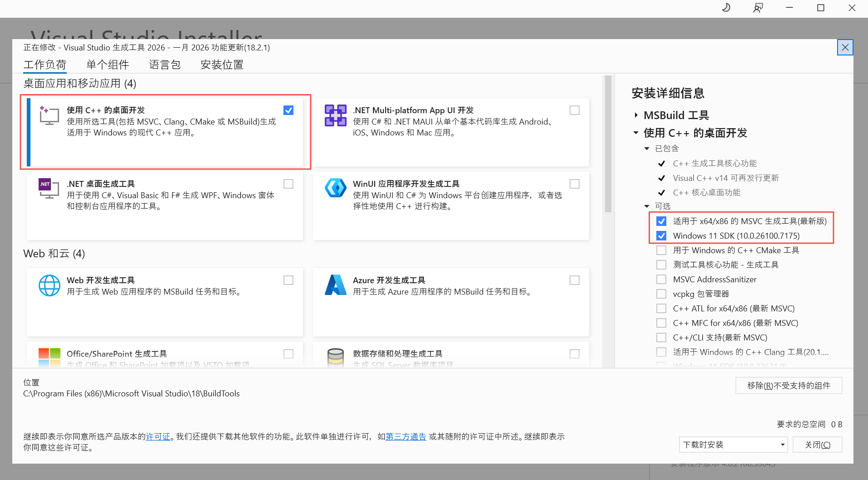Click the 移除不受支持的组件 button

click(x=789, y=385)
